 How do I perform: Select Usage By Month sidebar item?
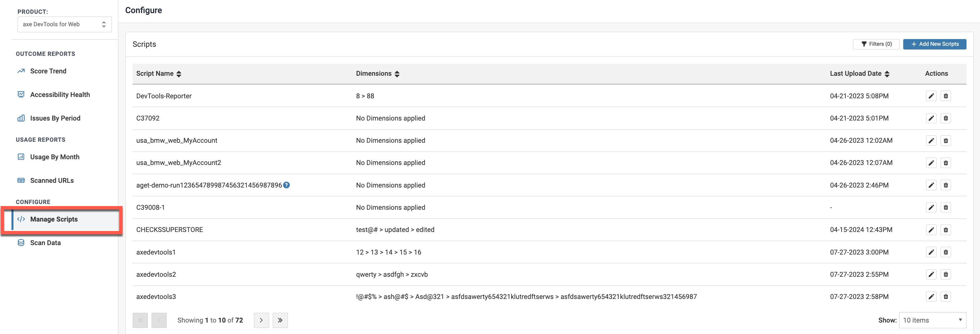point(55,157)
